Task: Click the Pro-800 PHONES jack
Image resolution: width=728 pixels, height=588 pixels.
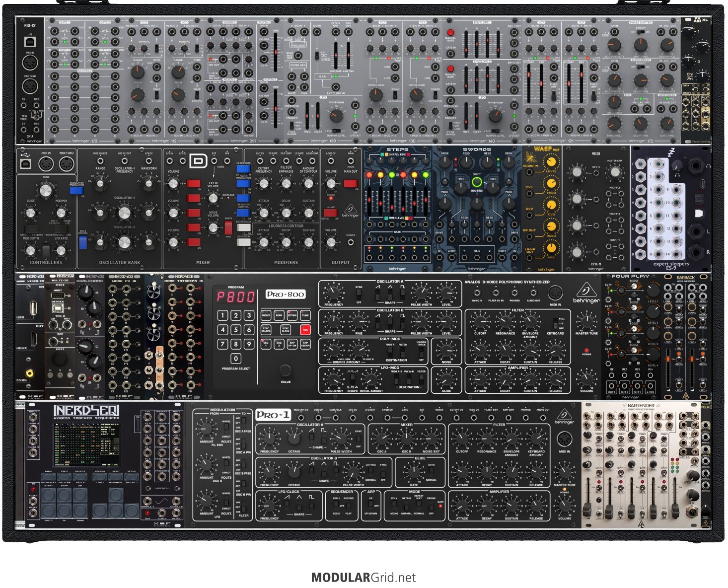Action: pyautogui.click(x=514, y=293)
